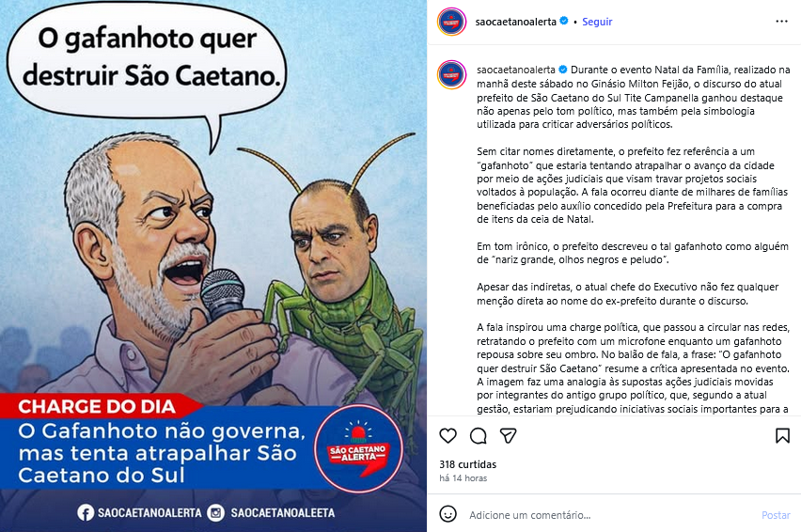Open the three-dots more options menu
The width and height of the screenshot is (801, 532).
(x=781, y=22)
